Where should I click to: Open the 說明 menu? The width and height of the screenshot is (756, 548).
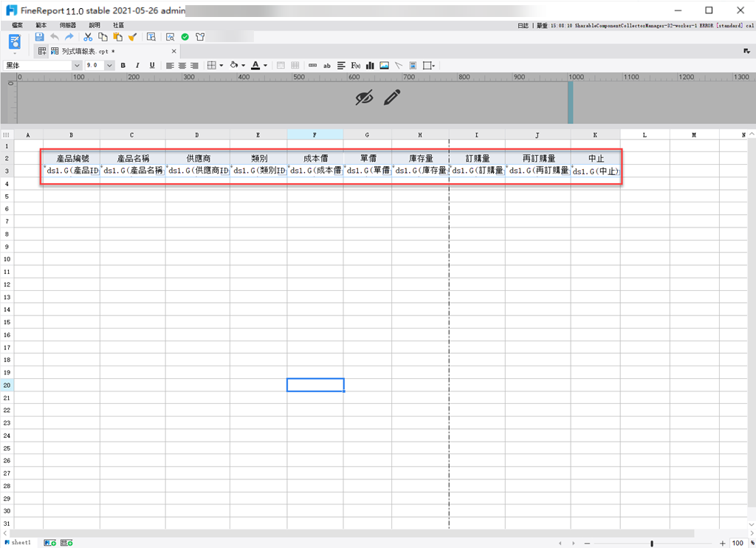(x=94, y=25)
